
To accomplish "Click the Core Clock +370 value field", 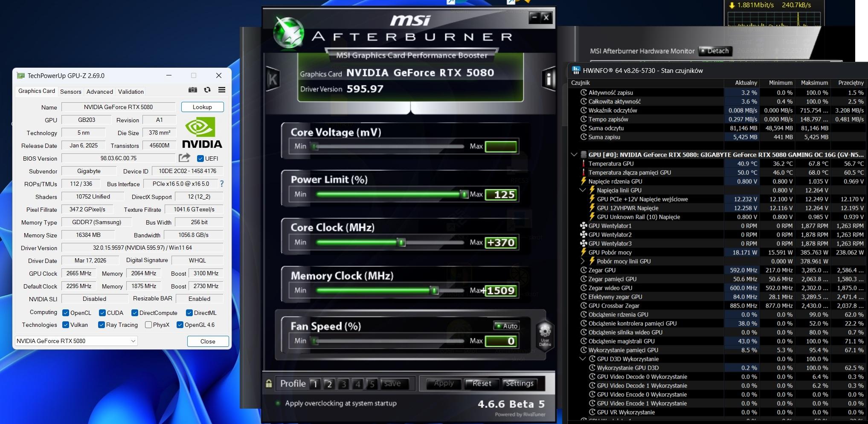I will (501, 243).
